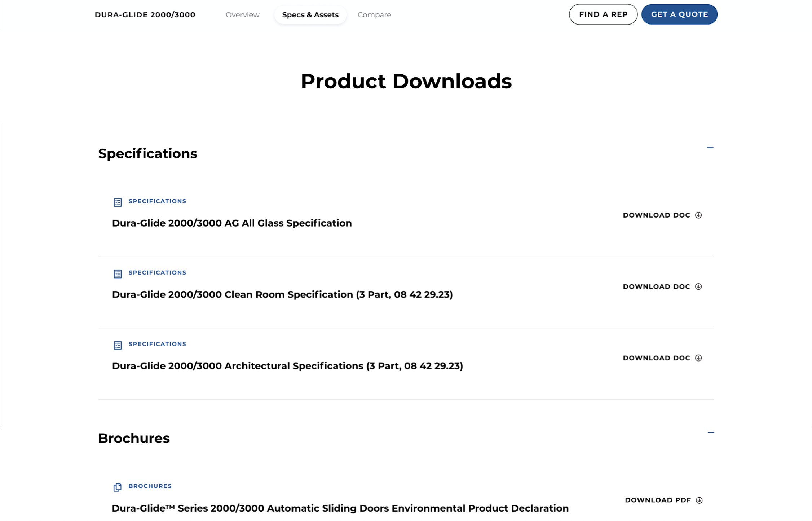The image size is (812, 521).
Task: Click the Dura-Glide 2000/3000 product heading
Action: [x=145, y=15]
